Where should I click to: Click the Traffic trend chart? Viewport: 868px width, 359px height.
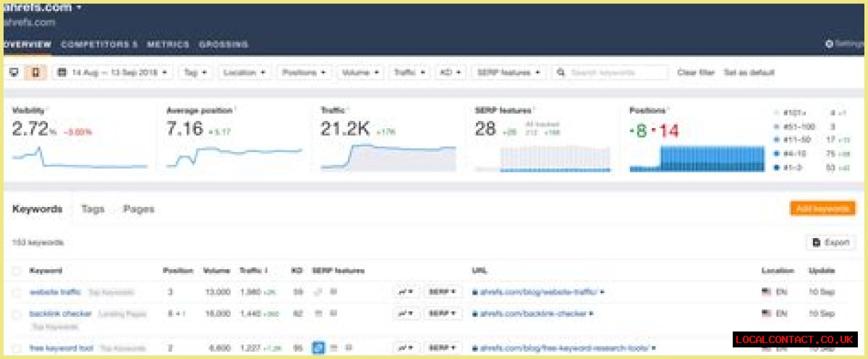[x=388, y=157]
